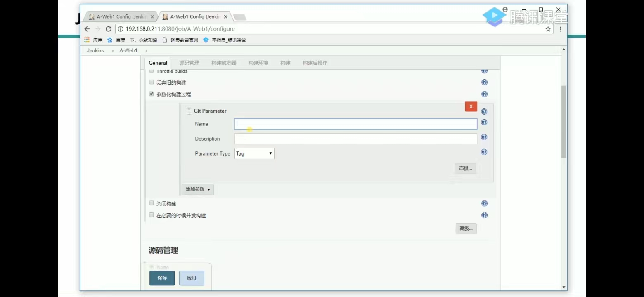The height and width of the screenshot is (297, 644).
Task: Click the browser forward arrow
Action: coord(98,29)
